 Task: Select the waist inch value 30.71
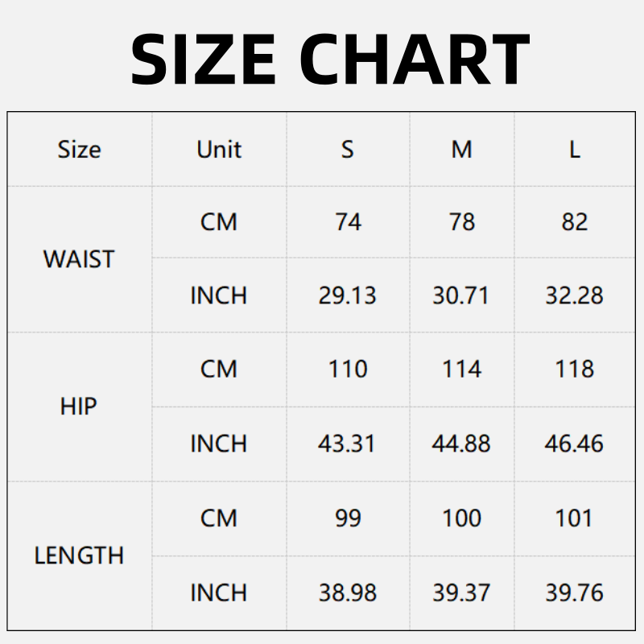[x=460, y=295]
